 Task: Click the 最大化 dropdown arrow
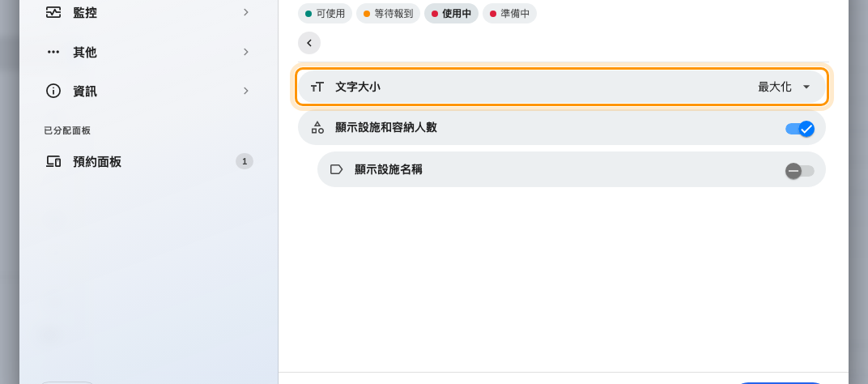point(806,87)
